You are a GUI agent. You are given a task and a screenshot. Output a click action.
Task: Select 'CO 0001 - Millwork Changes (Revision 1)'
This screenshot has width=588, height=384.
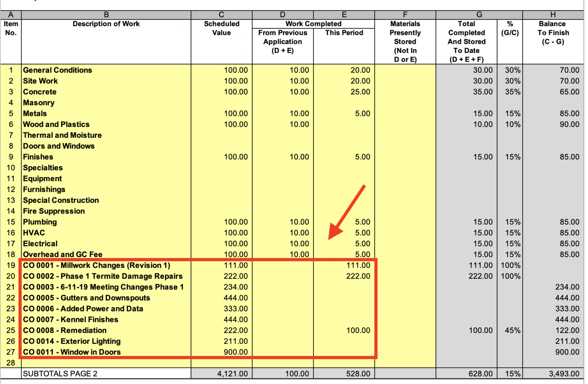tap(106, 266)
